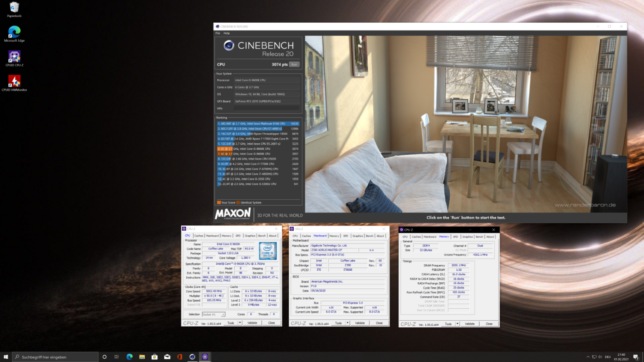Open Microsoft Edge from the taskbar
Screen dimensions: 644x362
pos(129,357)
